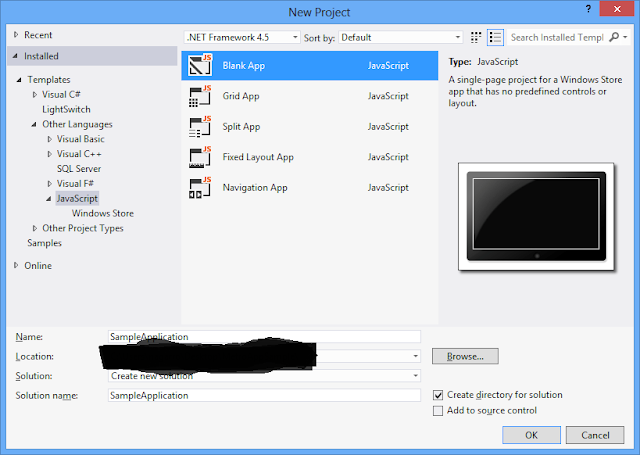This screenshot has height=455, width=640.
Task: Select the SQL Server tree item
Action: point(79,169)
